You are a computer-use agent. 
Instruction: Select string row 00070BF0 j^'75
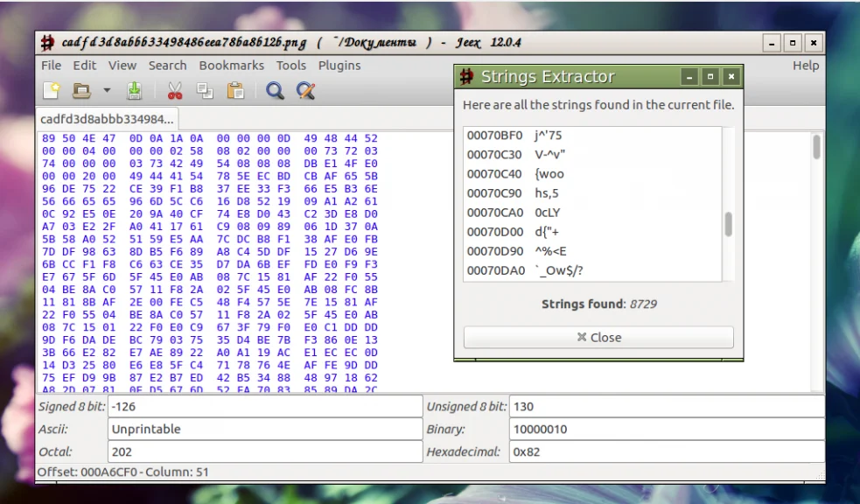coord(592,136)
